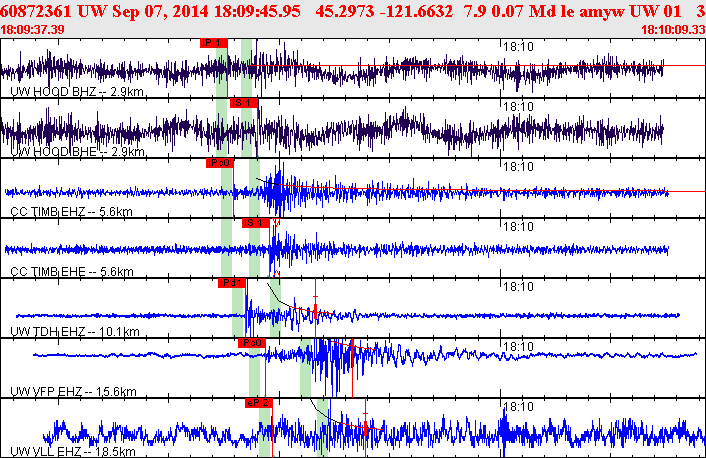The height and width of the screenshot is (458, 706).
Task: Click the iPd1 pick flag on TDH EHZ
Action: (232, 283)
